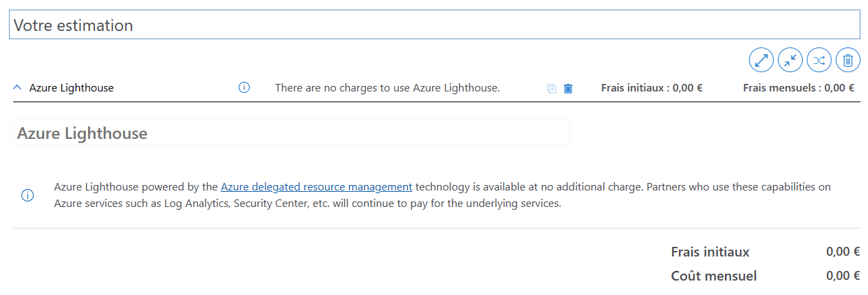Expand all estimate items with diagonal arrows icon
Image resolution: width=868 pixels, height=295 pixels.
761,61
